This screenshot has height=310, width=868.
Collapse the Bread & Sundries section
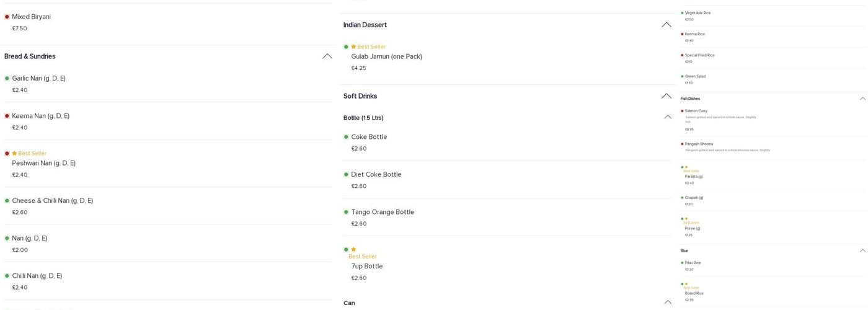pyautogui.click(x=327, y=56)
